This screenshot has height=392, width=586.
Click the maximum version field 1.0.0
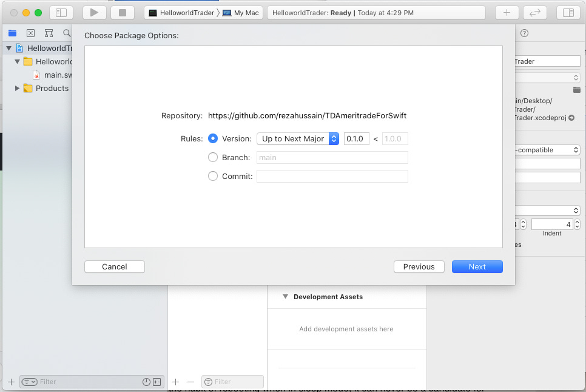pyautogui.click(x=395, y=138)
